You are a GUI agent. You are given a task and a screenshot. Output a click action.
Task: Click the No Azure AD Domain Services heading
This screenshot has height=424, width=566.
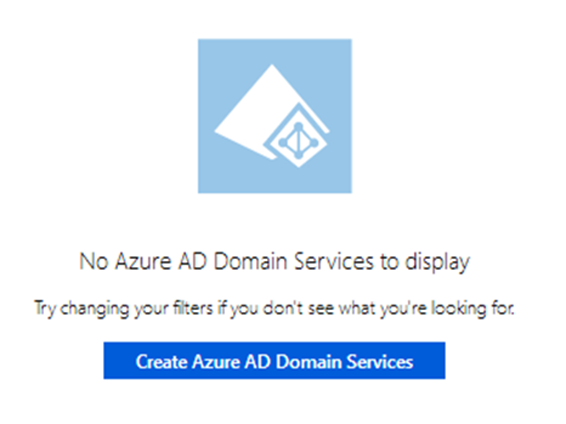point(274,261)
